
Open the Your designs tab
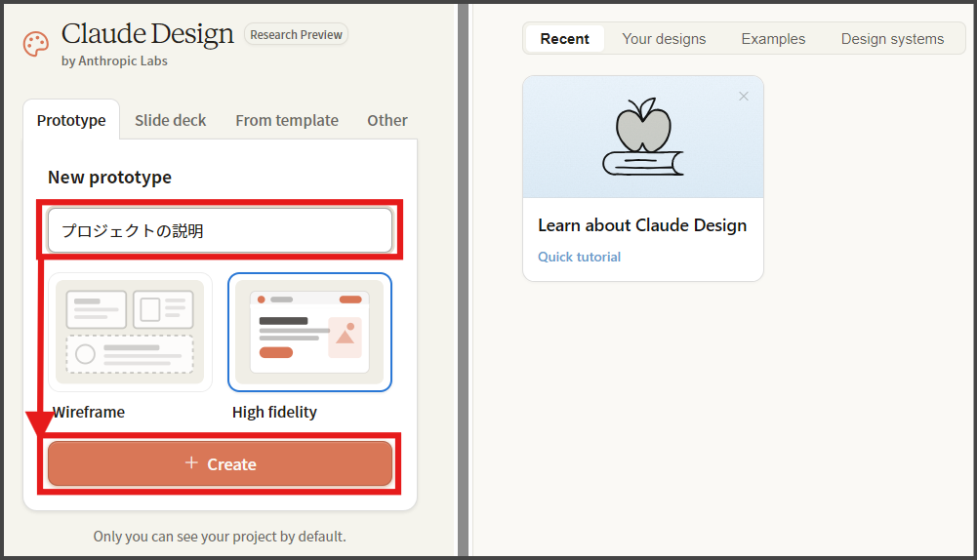664,39
